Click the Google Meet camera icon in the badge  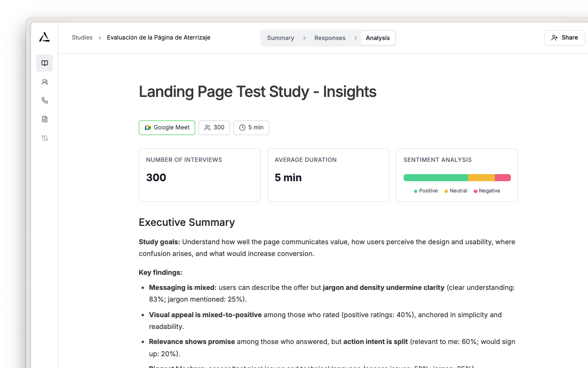(x=147, y=128)
